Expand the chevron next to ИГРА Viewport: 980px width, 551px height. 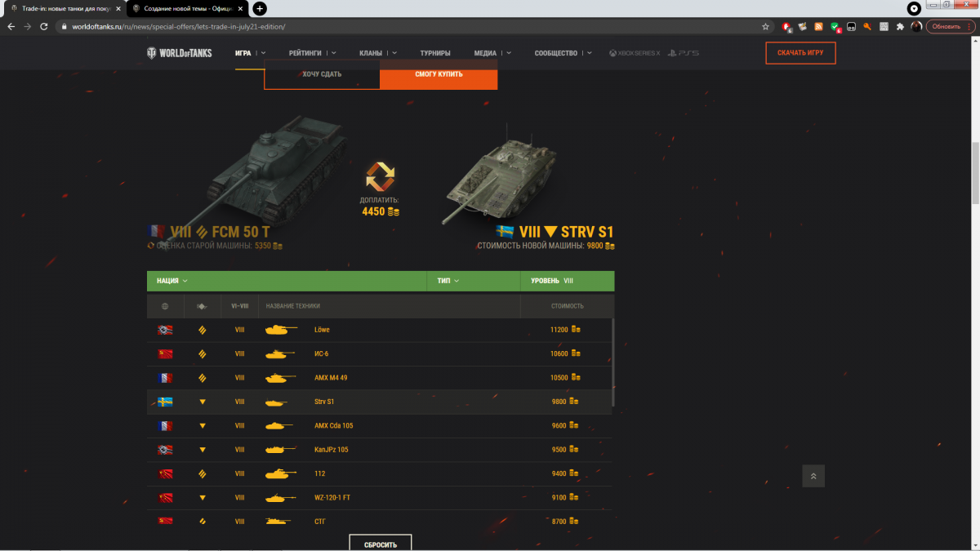[263, 53]
